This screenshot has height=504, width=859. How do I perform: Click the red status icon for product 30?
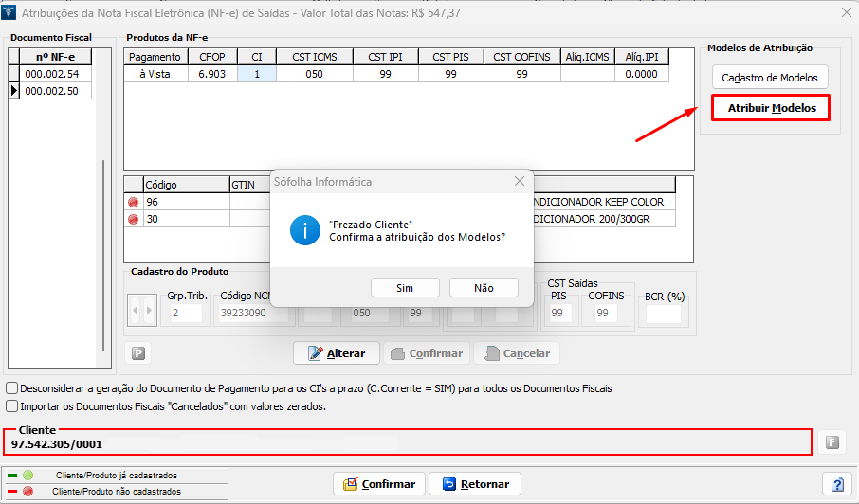click(x=132, y=219)
